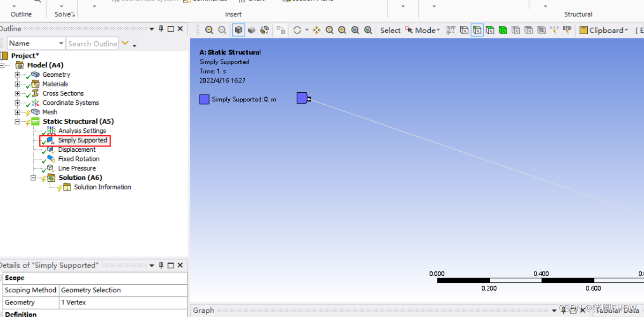Toggle the highlighted Edge selection filter
The width and height of the screenshot is (644, 317).
click(x=477, y=30)
